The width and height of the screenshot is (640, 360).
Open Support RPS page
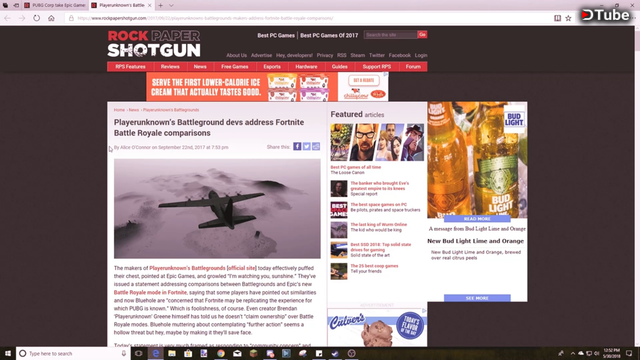(x=377, y=67)
